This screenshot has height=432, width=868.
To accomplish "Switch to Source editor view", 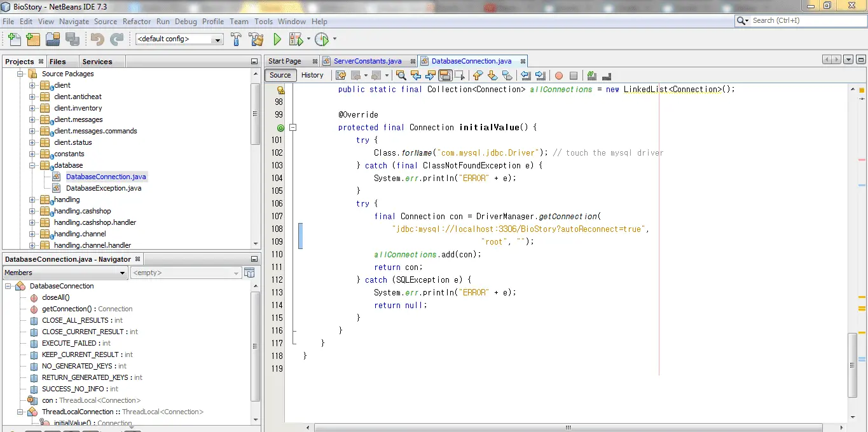I will (x=280, y=75).
